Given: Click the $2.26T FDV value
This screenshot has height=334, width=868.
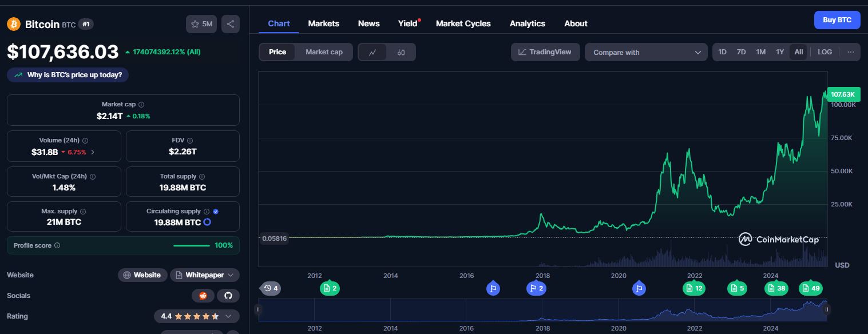Looking at the screenshot, I should coord(183,152).
